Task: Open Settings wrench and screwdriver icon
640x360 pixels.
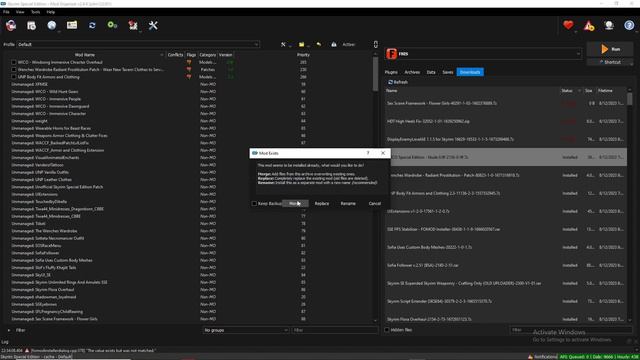Action: (x=153, y=26)
